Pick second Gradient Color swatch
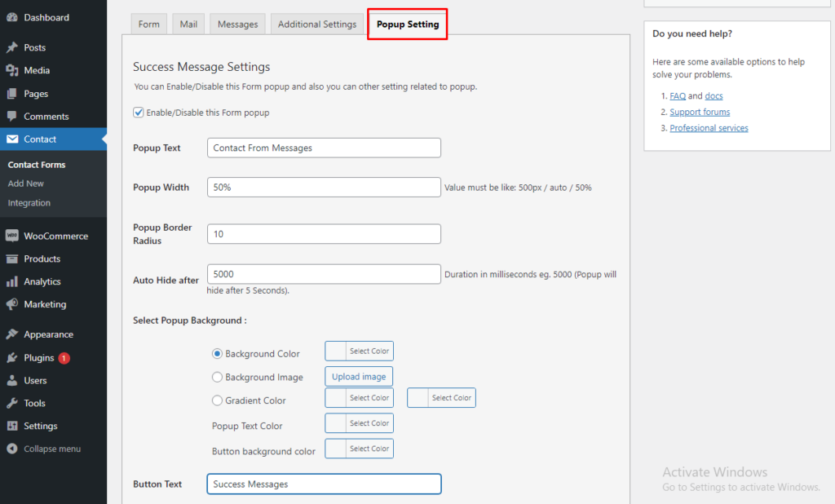835x504 pixels. pyautogui.click(x=441, y=397)
